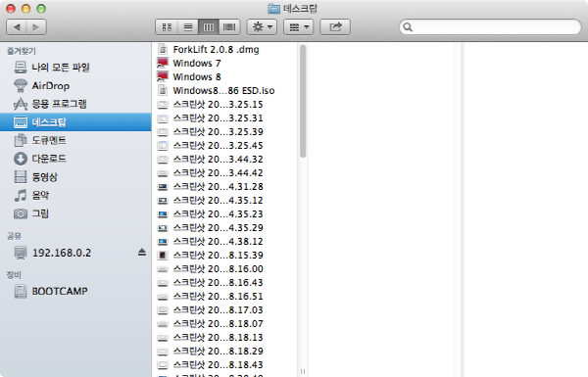Image resolution: width=588 pixels, height=377 pixels.
Task: Select 스크린샷 20...8.16.00 file
Action: pos(225,268)
